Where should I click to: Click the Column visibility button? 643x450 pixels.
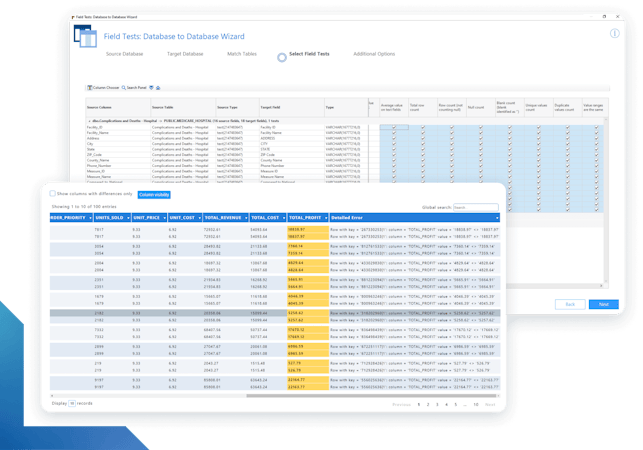pos(154,195)
